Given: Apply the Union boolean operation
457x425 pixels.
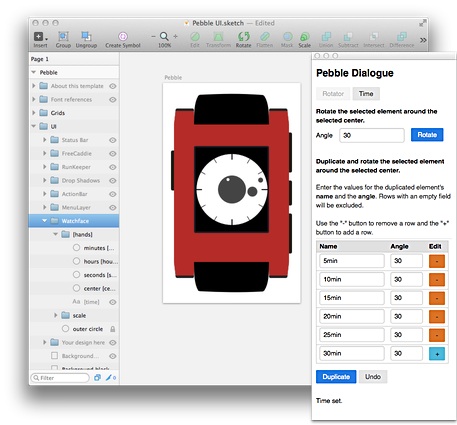Looking at the screenshot, I should click(x=326, y=36).
